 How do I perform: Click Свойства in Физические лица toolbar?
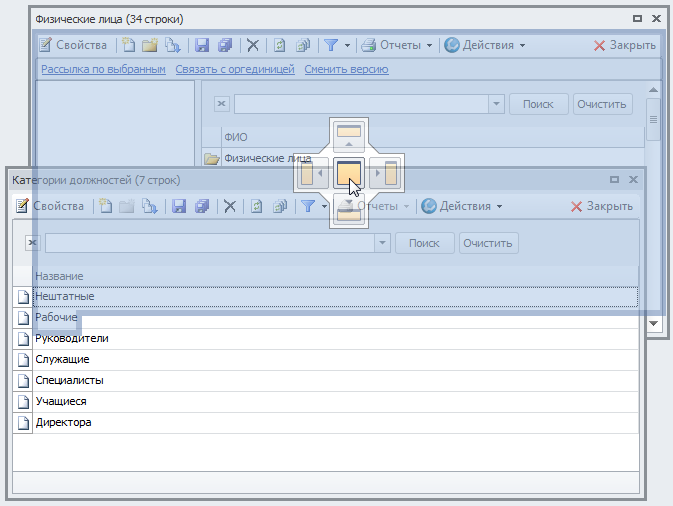(73, 45)
